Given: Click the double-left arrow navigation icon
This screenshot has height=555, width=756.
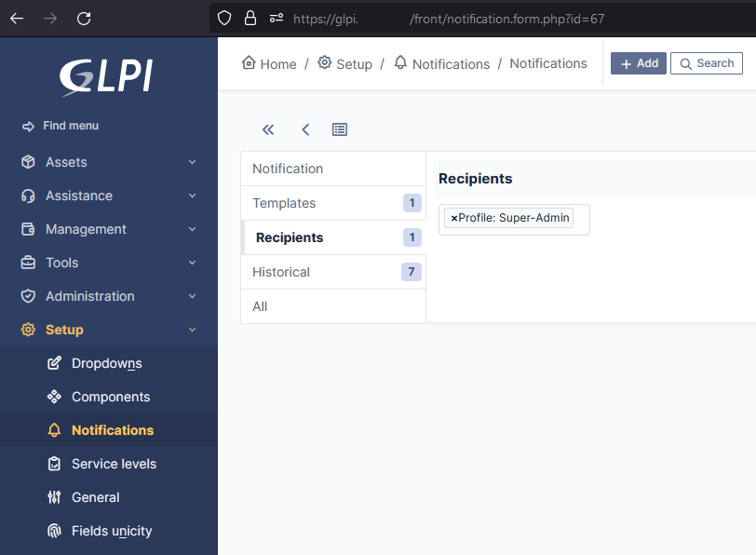Looking at the screenshot, I should tap(268, 129).
